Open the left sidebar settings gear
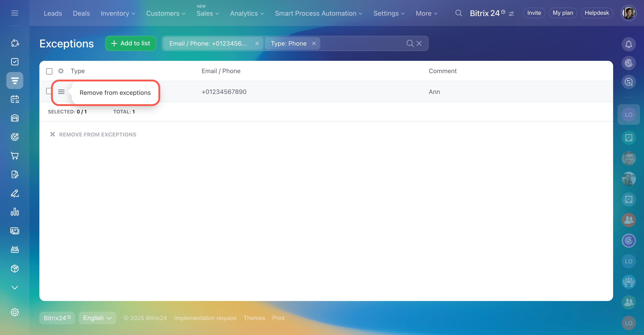Viewport: 644px width, 335px height. (15, 312)
